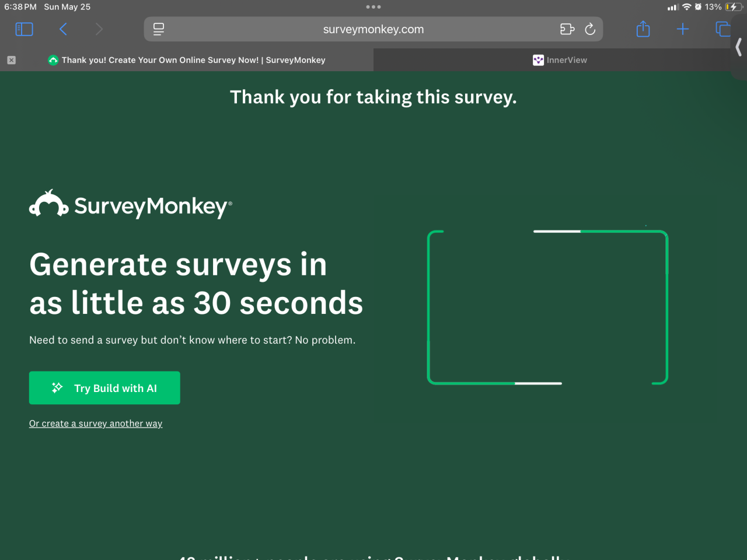Screen dimensions: 747x560
Task: Open the page reader menu icon
Action: (159, 29)
